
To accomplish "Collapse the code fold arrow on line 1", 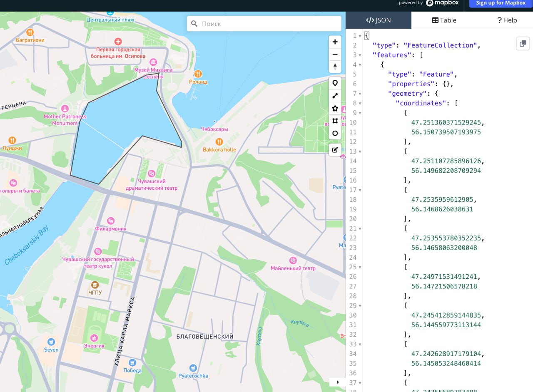I will [x=360, y=36].
